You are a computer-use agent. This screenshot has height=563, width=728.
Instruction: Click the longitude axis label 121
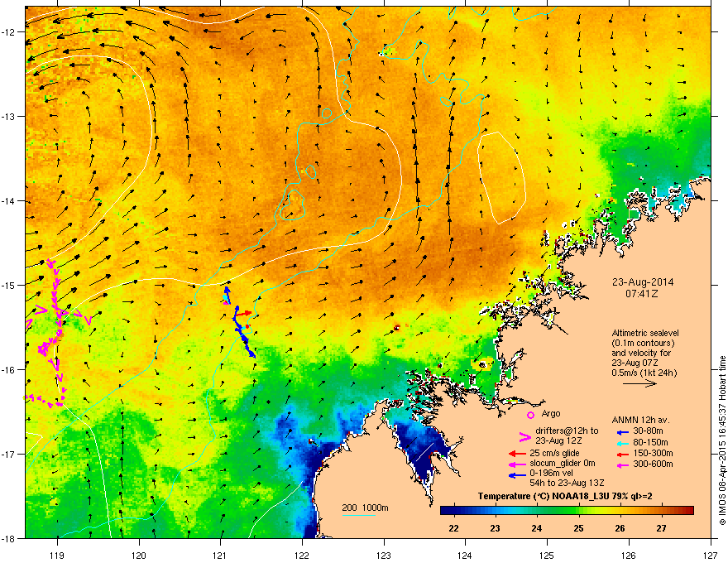click(x=220, y=555)
